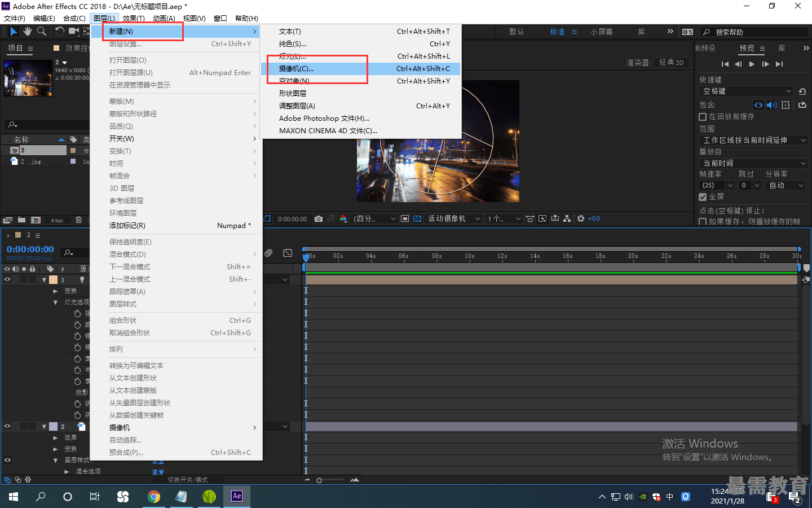This screenshot has height=508, width=812.
Task: Select the Zoom magnifier tool
Action: pyautogui.click(x=41, y=32)
